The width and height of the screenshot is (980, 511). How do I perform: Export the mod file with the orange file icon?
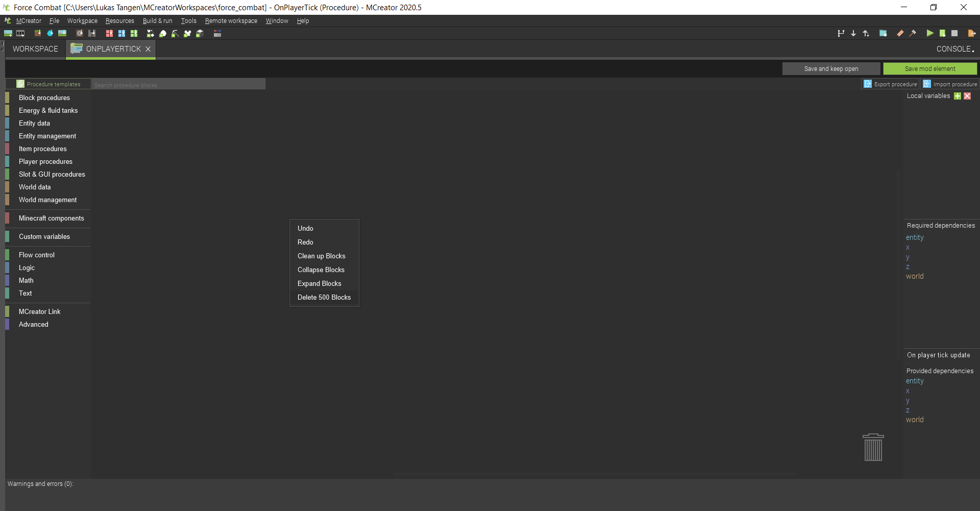[x=972, y=33]
